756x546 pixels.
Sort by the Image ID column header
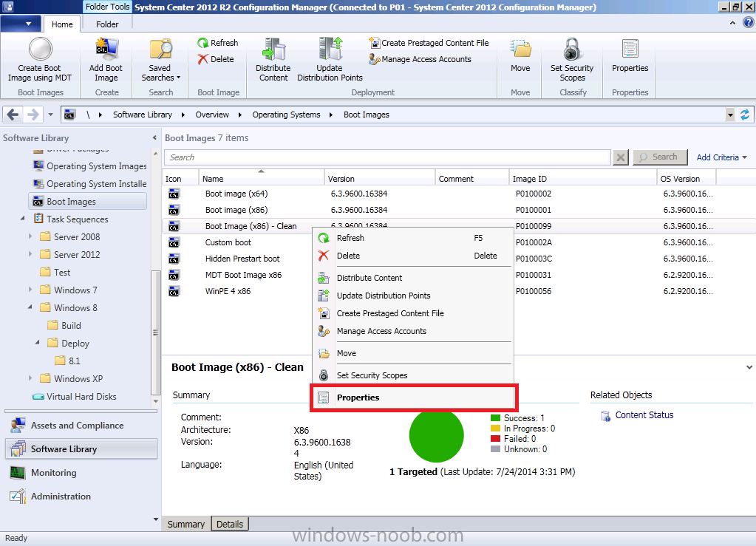pos(582,178)
